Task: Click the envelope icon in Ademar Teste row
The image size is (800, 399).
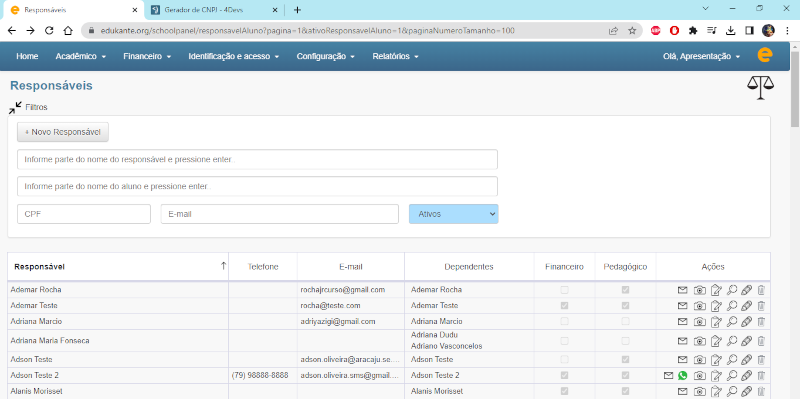Action: tap(682, 306)
